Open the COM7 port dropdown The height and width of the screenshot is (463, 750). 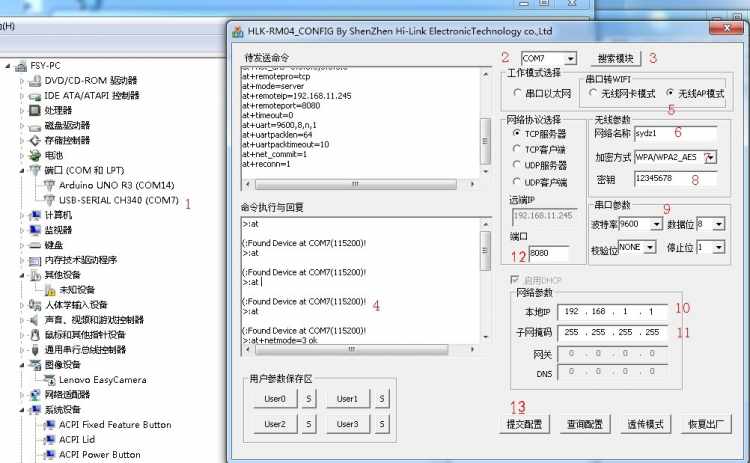570,59
